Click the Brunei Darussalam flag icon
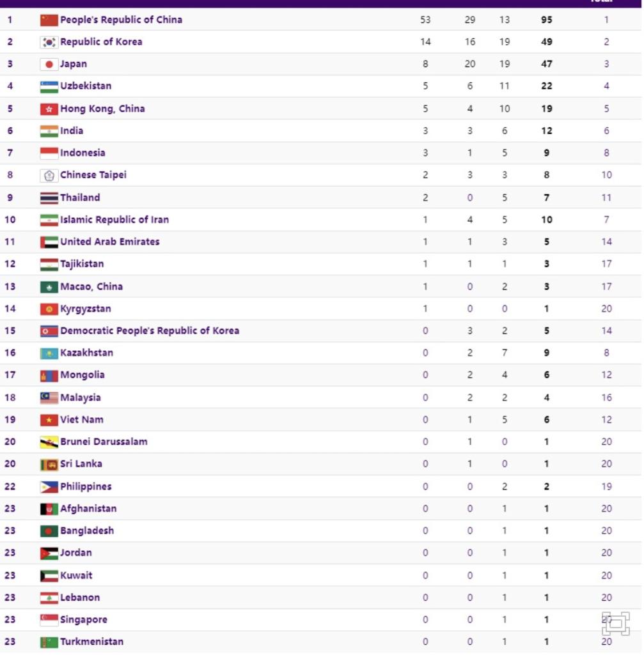The width and height of the screenshot is (644, 664). (x=49, y=442)
